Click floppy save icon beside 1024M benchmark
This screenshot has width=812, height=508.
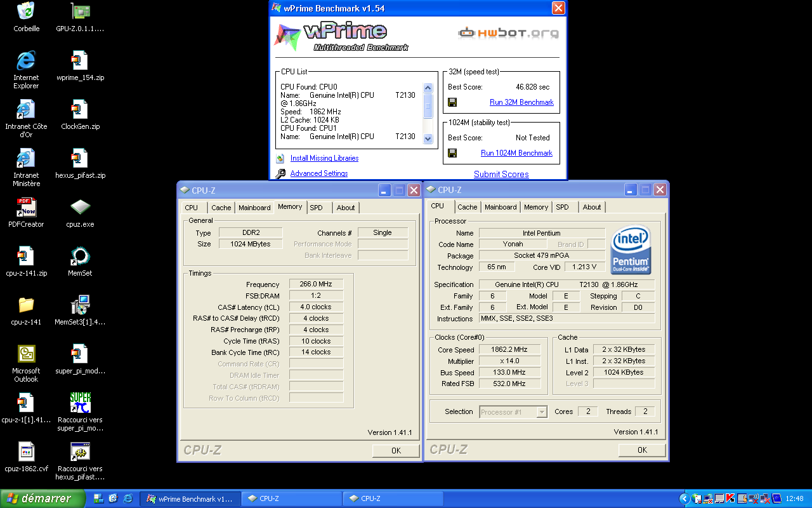click(452, 153)
